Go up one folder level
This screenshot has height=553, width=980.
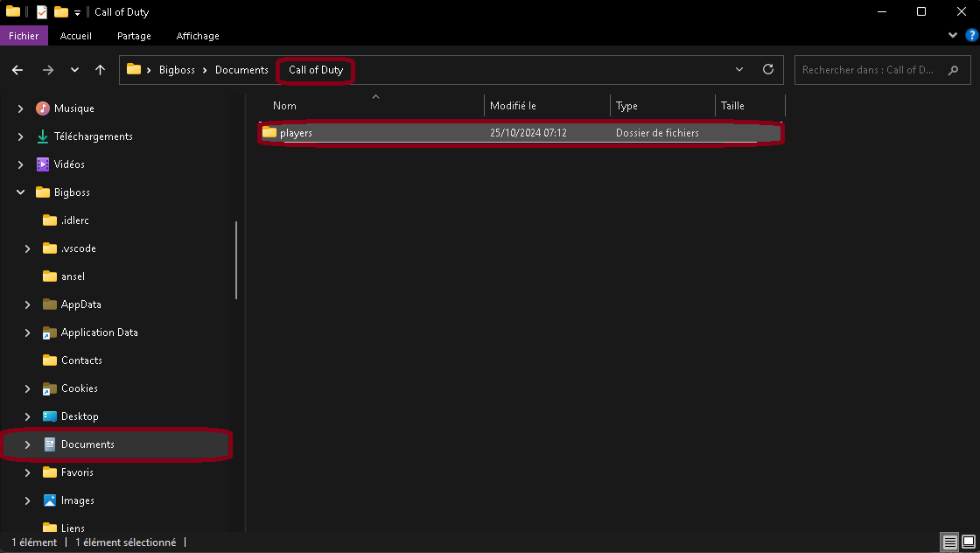click(x=100, y=70)
